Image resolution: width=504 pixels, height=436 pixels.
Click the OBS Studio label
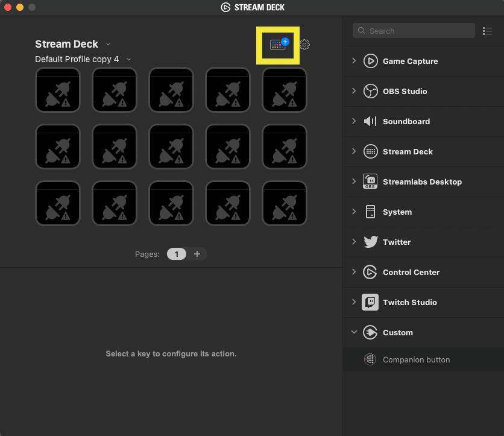[405, 91]
